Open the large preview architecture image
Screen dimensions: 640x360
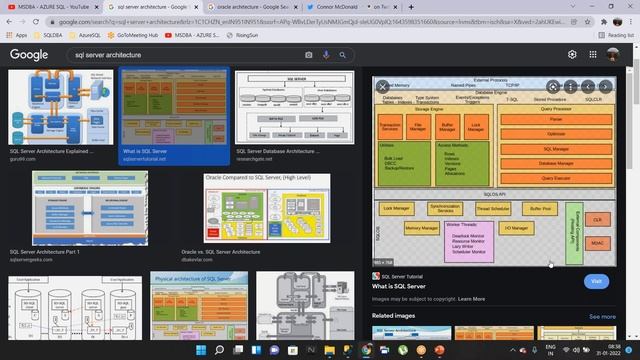pos(494,171)
